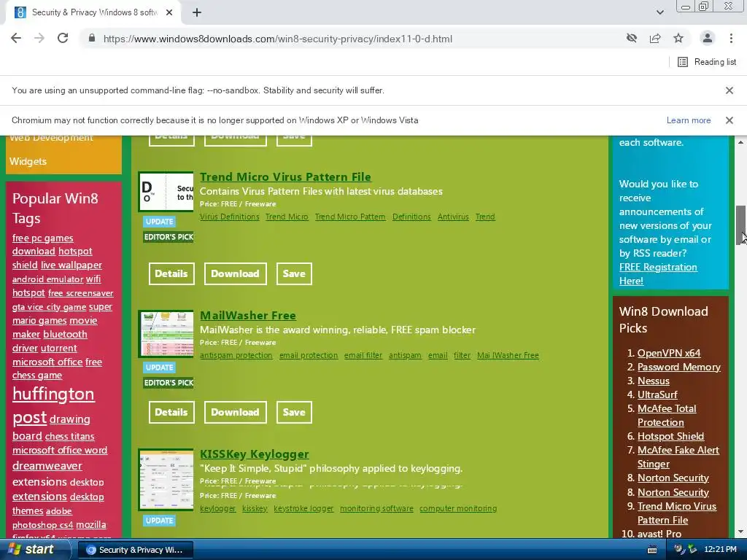Open McAfee Fake Alert Stinger pick

click(x=678, y=456)
